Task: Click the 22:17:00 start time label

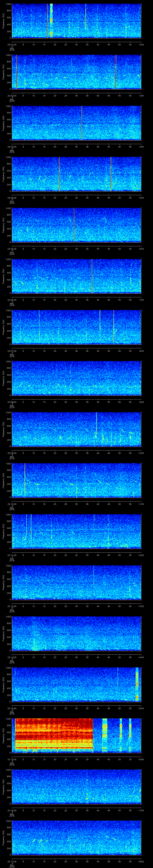Action: click(x=12, y=861)
